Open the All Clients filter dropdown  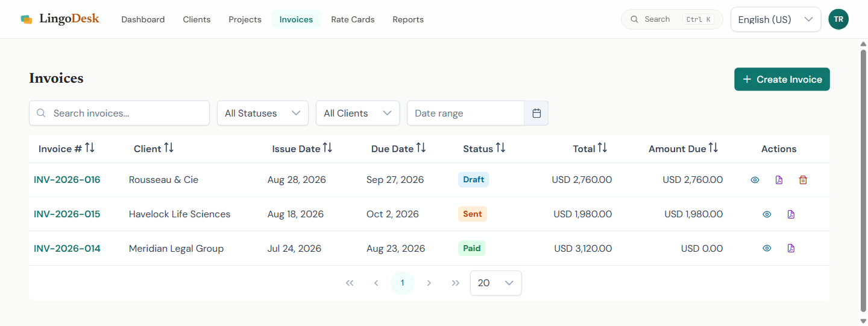(x=357, y=113)
